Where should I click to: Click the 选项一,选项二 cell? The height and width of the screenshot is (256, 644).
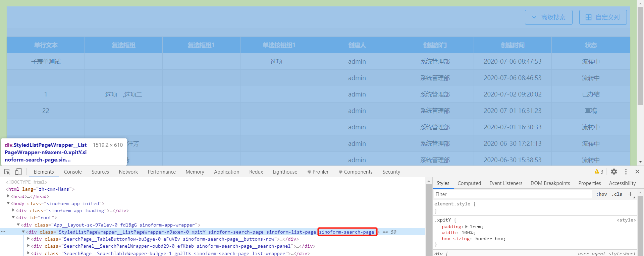[123, 94]
